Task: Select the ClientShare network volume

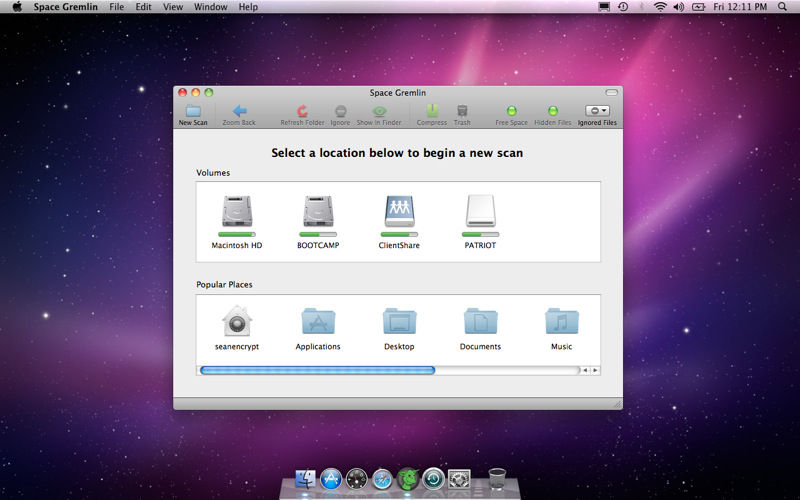Action: tap(399, 210)
